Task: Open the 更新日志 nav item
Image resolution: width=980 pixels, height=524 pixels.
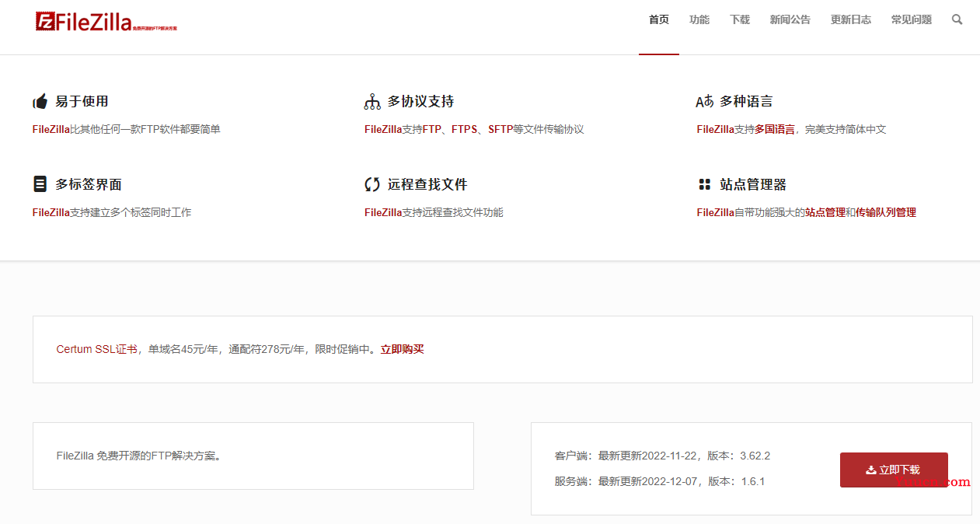Action: click(x=851, y=19)
